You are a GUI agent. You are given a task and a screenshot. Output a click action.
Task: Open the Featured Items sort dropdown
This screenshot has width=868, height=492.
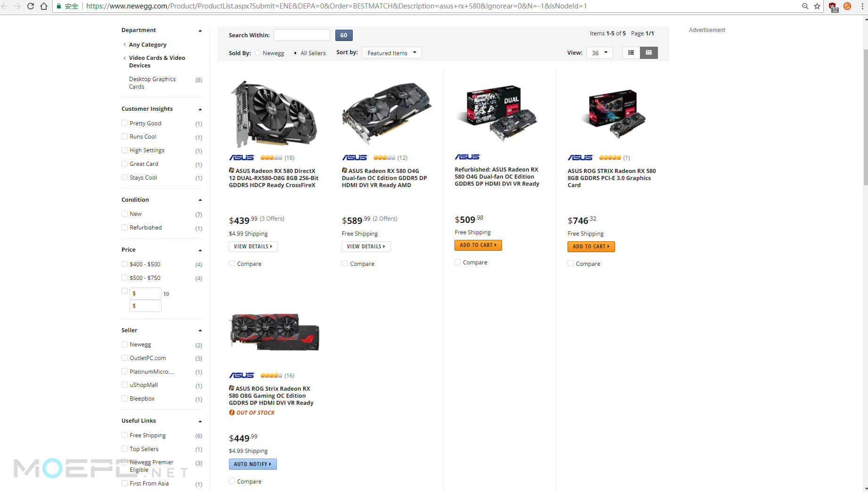click(x=391, y=53)
